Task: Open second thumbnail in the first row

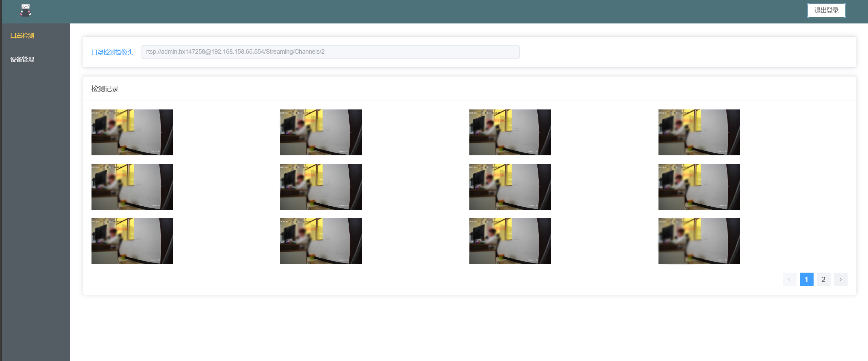Action: click(321, 132)
